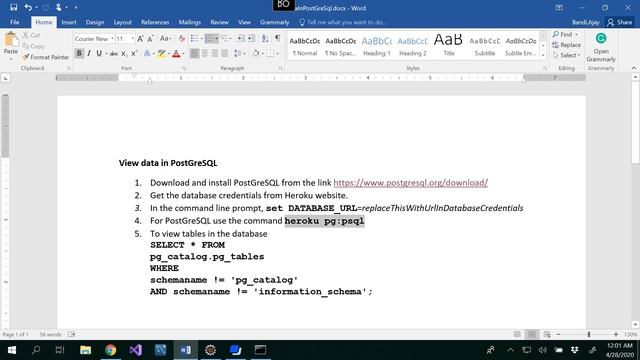Apply the Title style
Image resolution: width=640 pixels, height=360 pixels.
pos(449,46)
